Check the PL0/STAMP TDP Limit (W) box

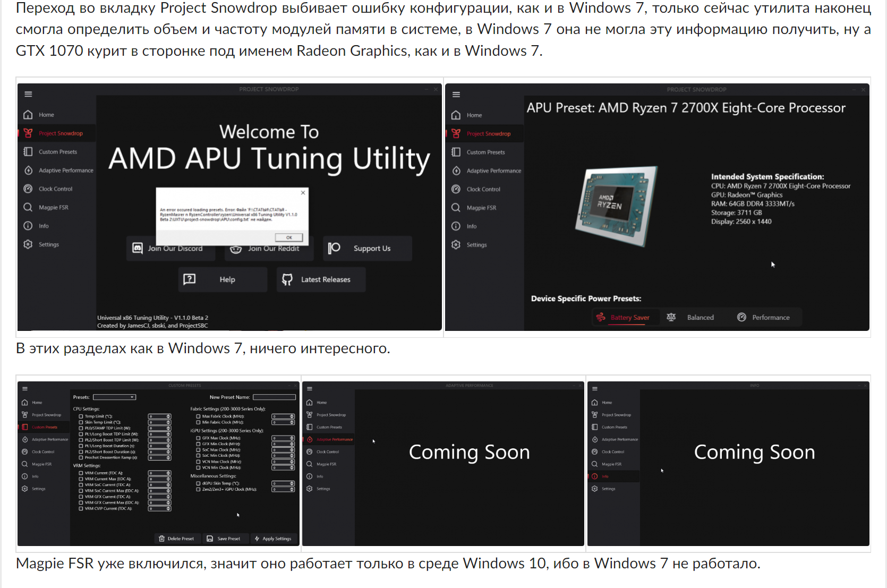pyautogui.click(x=81, y=428)
